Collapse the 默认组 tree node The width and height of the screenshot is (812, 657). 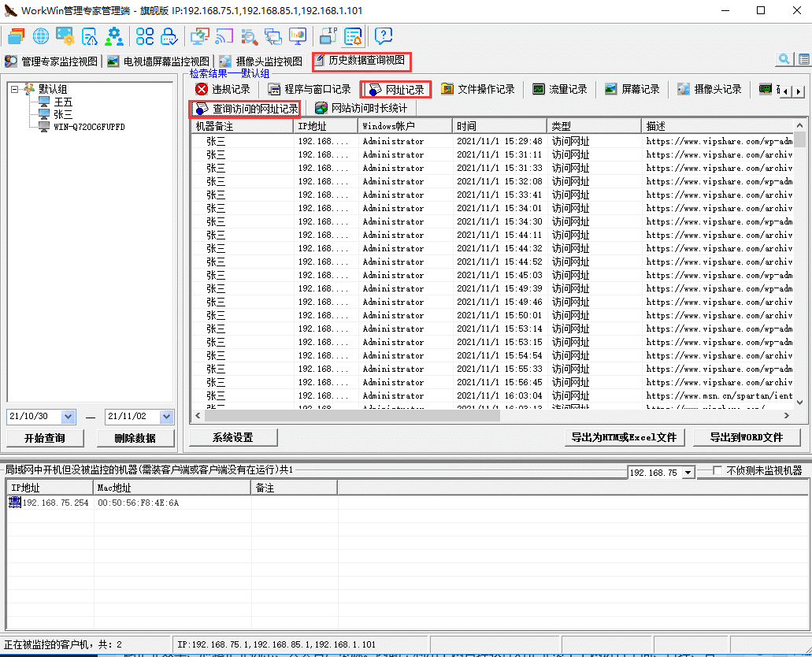[14, 89]
